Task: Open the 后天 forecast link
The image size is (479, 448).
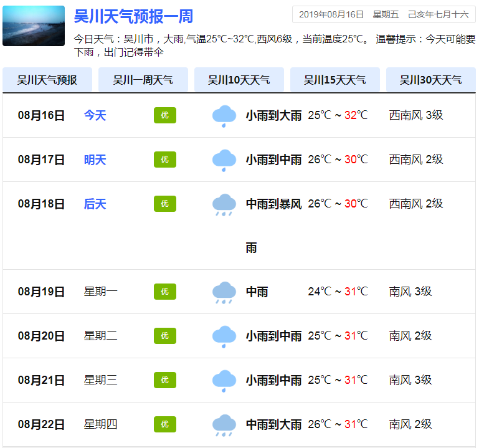Action: click(x=95, y=204)
